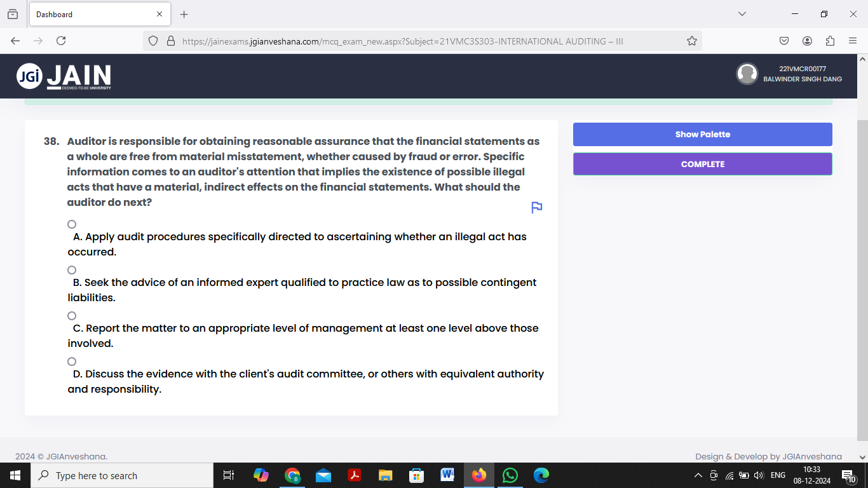Viewport: 868px width, 488px height.
Task: Click the browser forward arrow
Action: point(38,41)
